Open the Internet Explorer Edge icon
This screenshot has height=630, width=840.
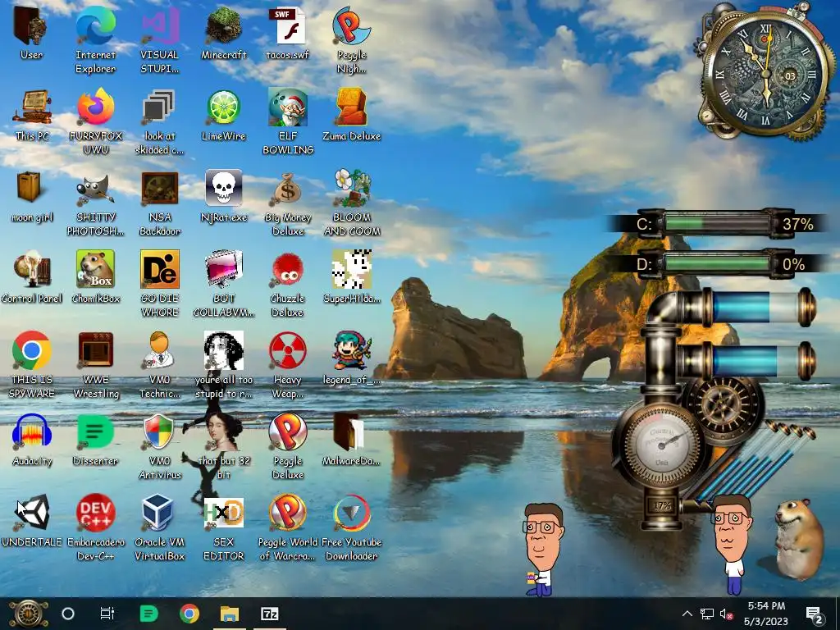pos(95,27)
